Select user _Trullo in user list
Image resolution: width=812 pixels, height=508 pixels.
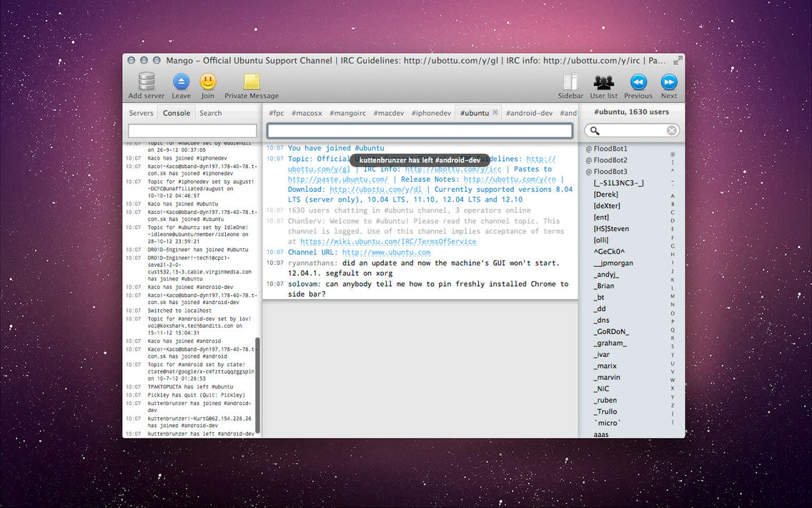pyautogui.click(x=605, y=411)
